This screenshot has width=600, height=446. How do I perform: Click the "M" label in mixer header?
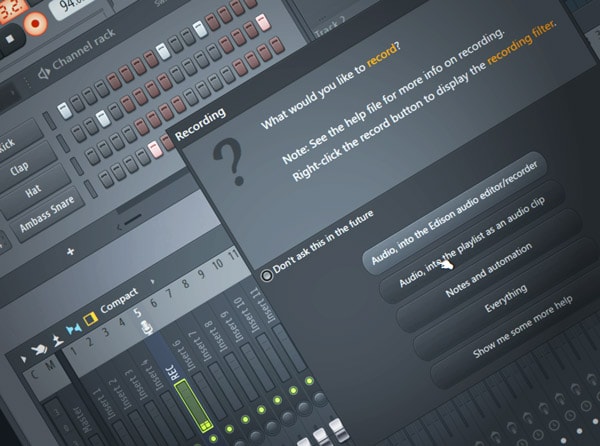click(50, 366)
